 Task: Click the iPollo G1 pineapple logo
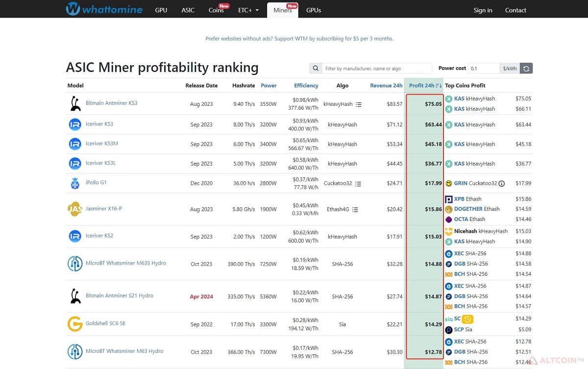tap(75, 183)
